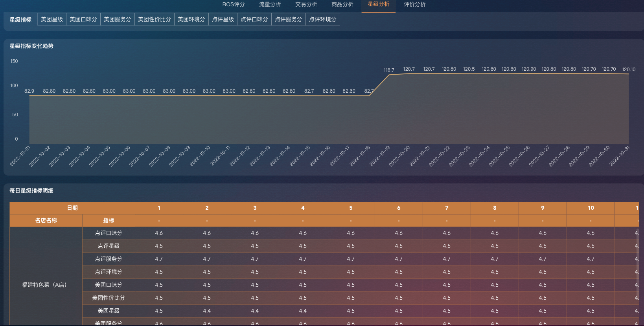Select the 美团星级 indicator

pos(52,19)
